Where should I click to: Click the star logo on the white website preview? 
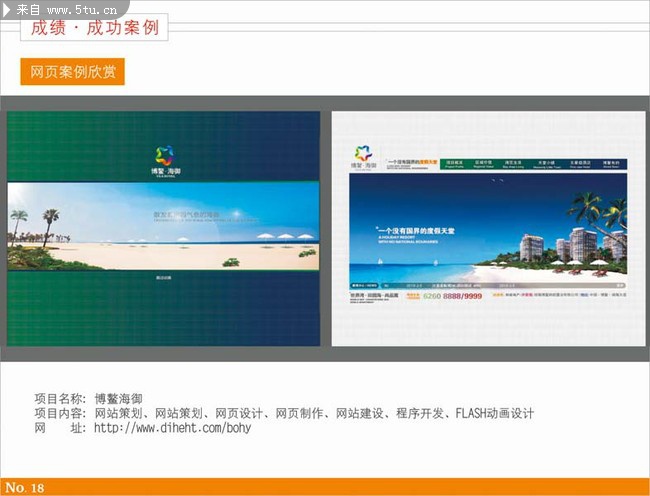point(362,154)
